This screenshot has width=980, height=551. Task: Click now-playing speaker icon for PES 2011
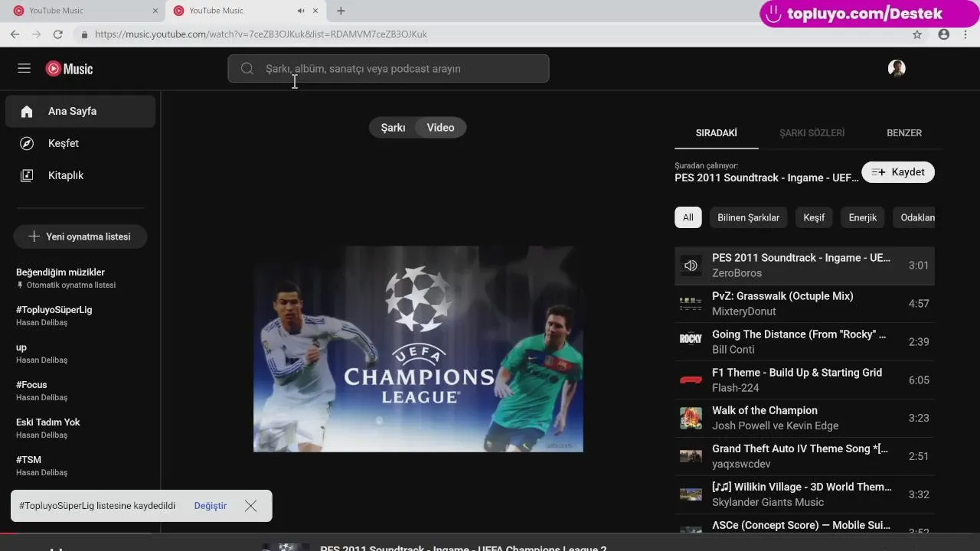691,266
